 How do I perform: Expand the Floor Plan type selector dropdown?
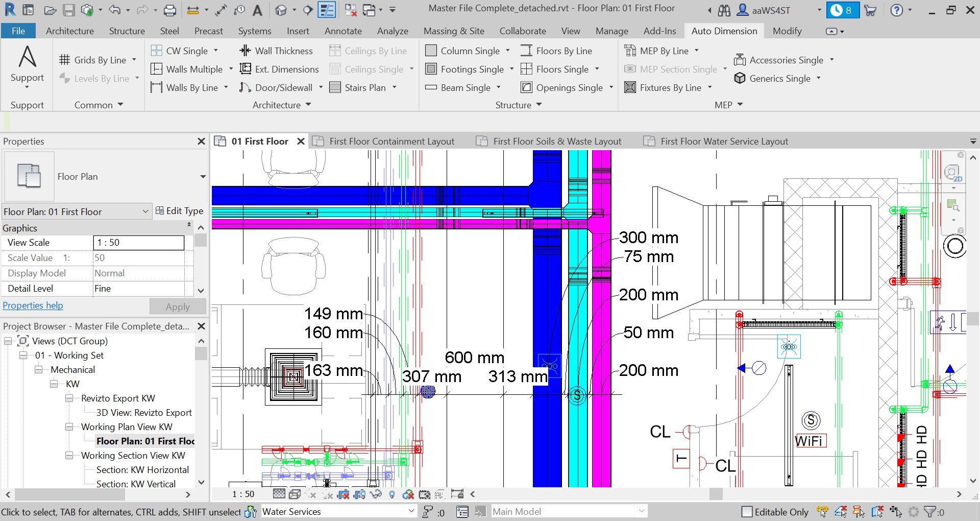coord(203,177)
